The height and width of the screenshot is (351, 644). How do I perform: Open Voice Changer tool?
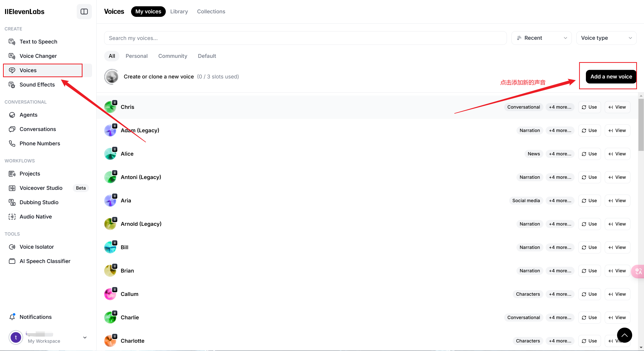(x=38, y=56)
